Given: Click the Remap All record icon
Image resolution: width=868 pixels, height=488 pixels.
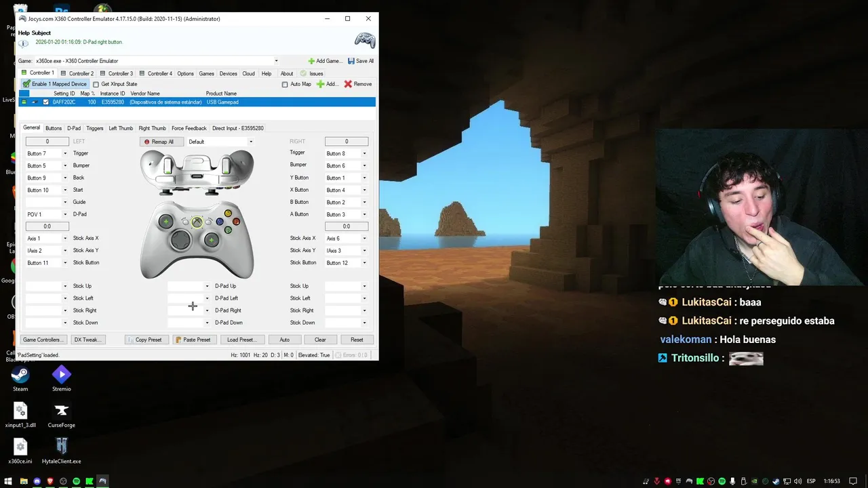Looking at the screenshot, I should (146, 142).
